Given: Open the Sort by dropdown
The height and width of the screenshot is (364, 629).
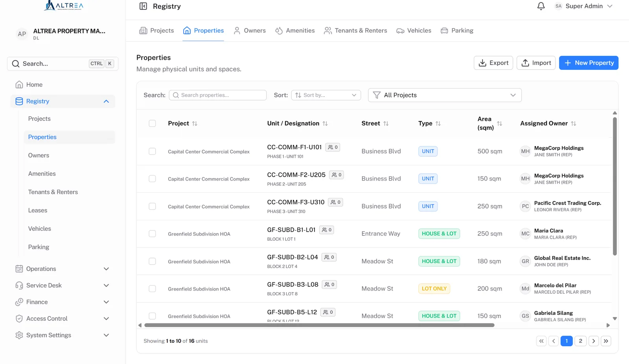Looking at the screenshot, I should point(326,95).
